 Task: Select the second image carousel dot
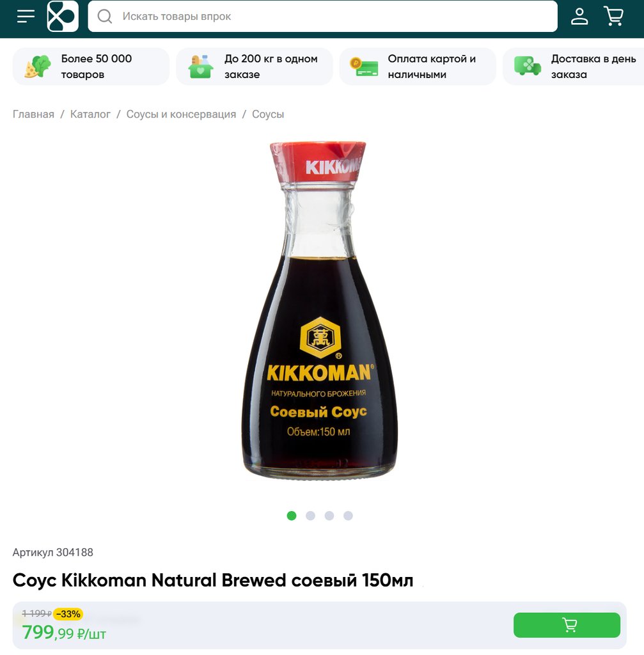pos(310,516)
